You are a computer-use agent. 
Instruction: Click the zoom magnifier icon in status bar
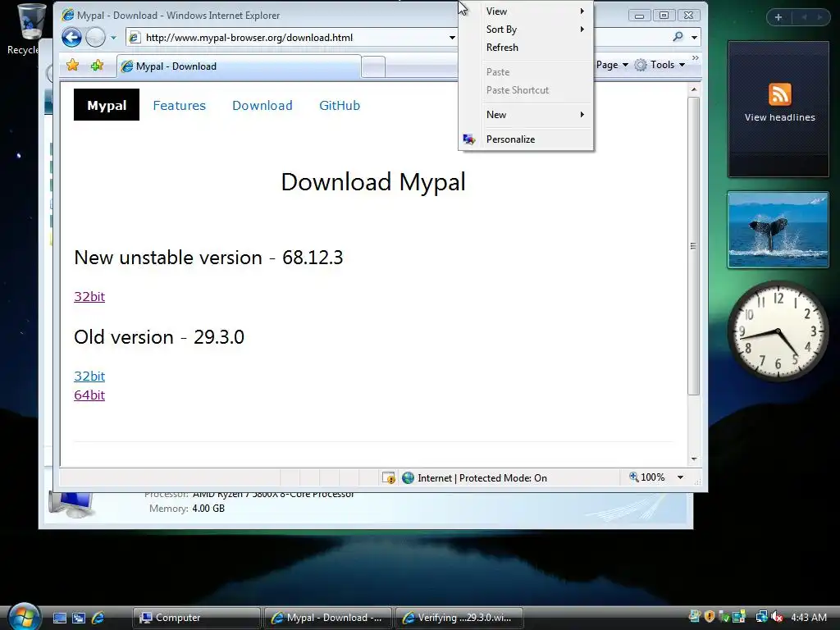tap(634, 477)
